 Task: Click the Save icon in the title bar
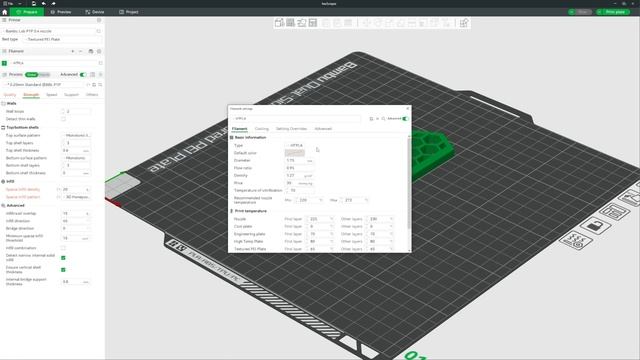(x=33, y=4)
